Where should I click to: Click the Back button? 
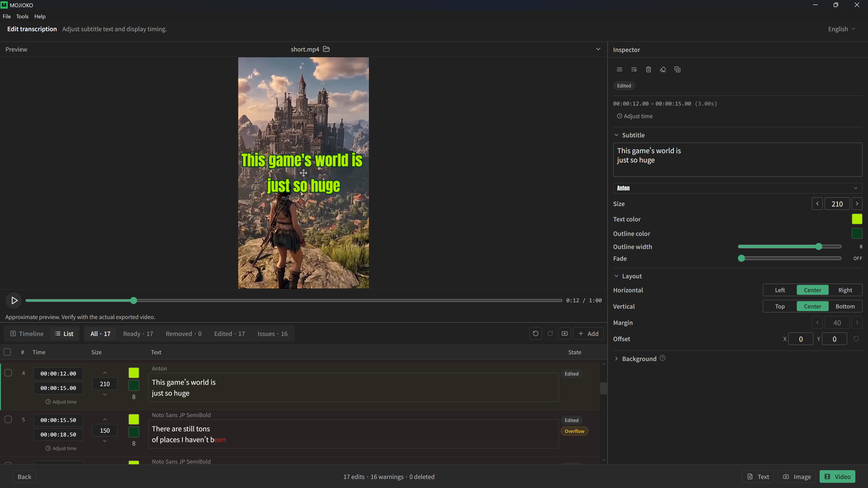click(x=24, y=476)
